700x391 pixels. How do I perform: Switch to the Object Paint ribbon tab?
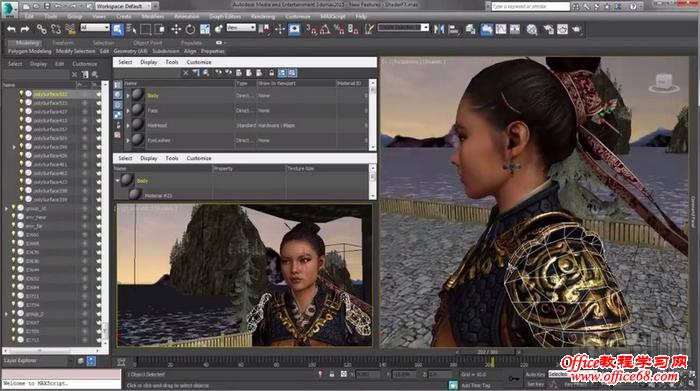pos(148,43)
